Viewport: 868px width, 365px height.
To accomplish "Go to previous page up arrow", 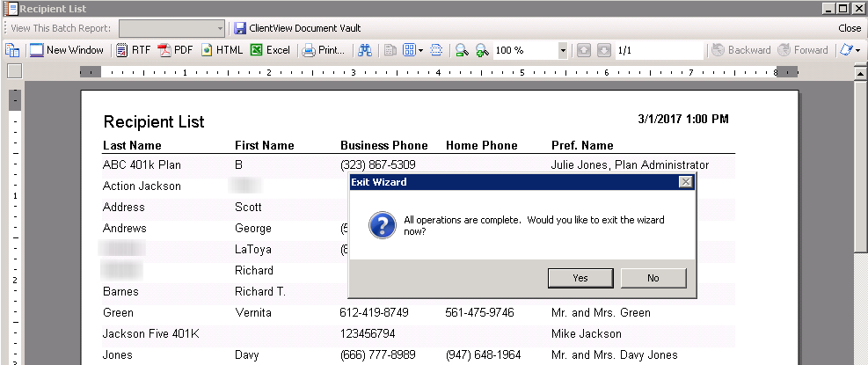I will coord(583,50).
